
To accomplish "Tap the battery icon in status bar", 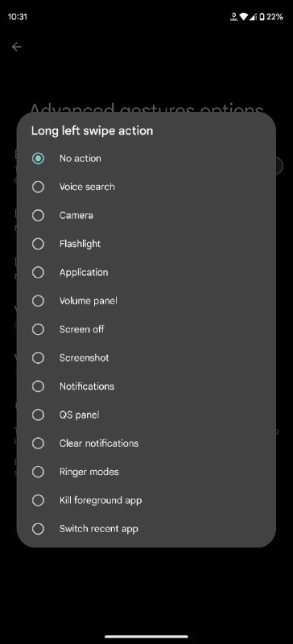I will 262,17.
